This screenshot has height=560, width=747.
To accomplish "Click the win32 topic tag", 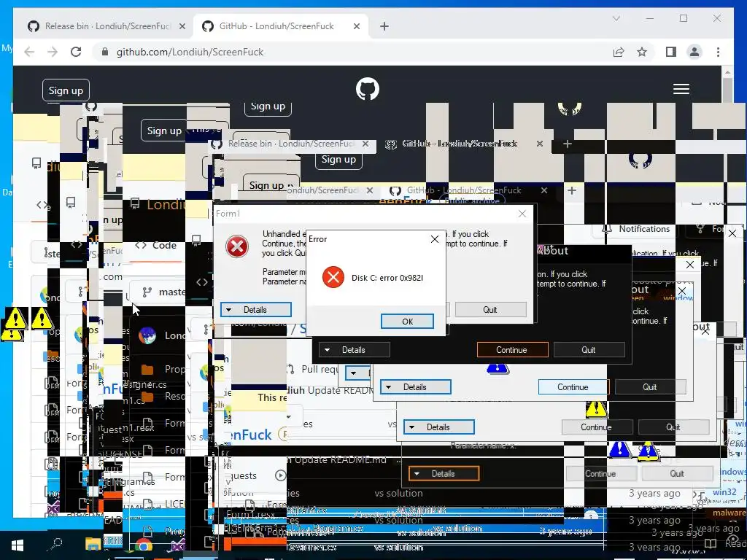I will pos(724,492).
